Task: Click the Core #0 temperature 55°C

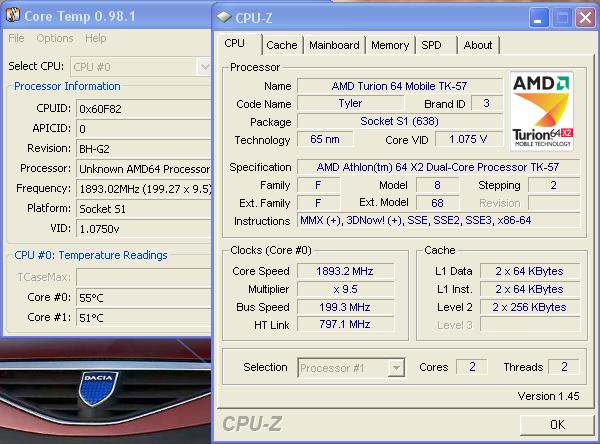Action: pyautogui.click(x=144, y=297)
